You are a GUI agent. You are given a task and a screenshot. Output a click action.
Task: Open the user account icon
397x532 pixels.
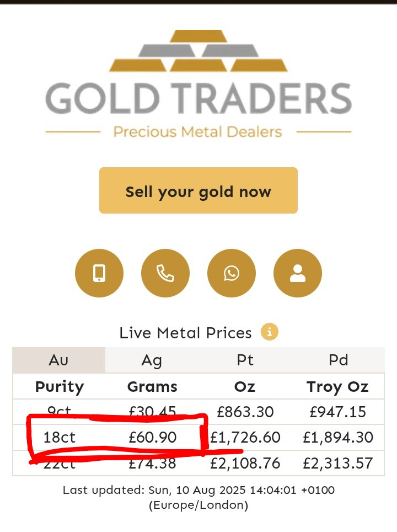click(297, 273)
